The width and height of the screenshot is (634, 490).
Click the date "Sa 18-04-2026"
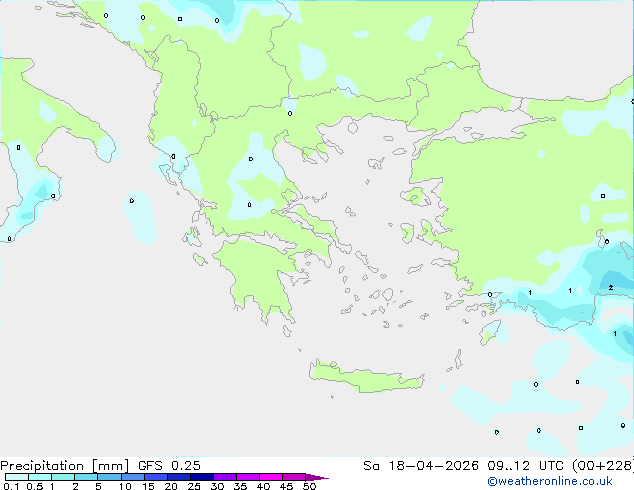pyautogui.click(x=421, y=465)
